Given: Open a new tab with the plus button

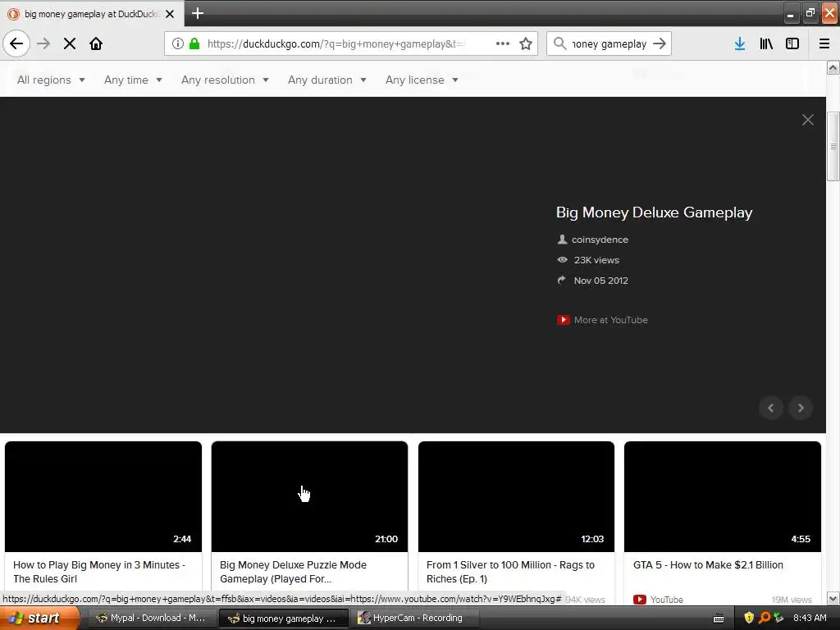Looking at the screenshot, I should [x=198, y=13].
